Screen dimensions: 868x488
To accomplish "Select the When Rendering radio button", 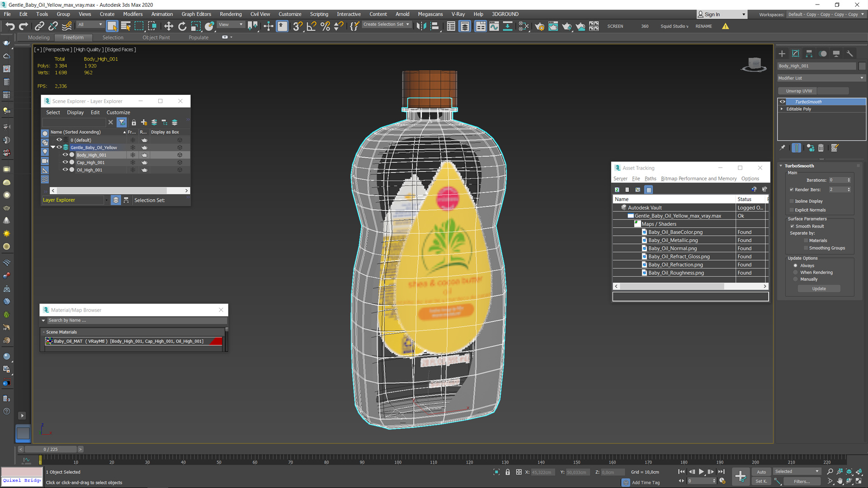I will (x=796, y=272).
